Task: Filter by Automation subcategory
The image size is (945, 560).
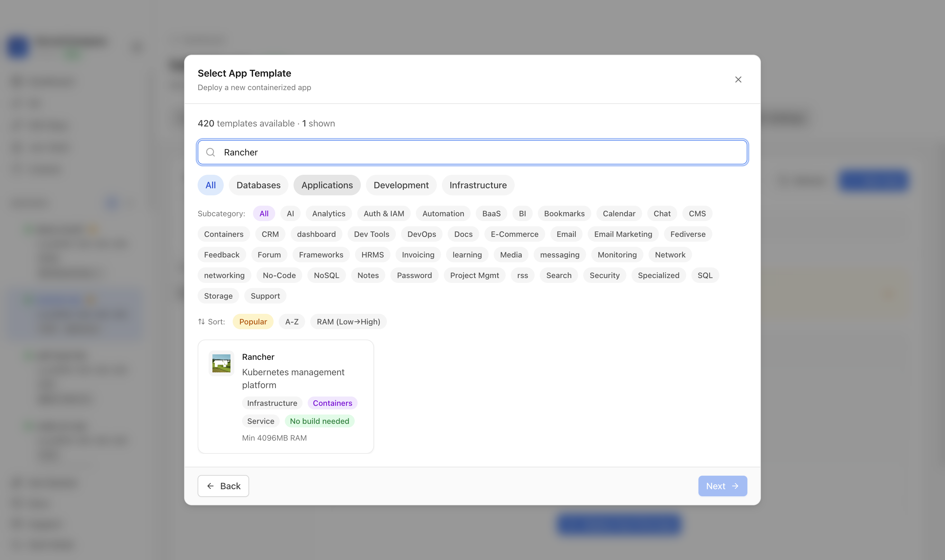Action: tap(443, 214)
